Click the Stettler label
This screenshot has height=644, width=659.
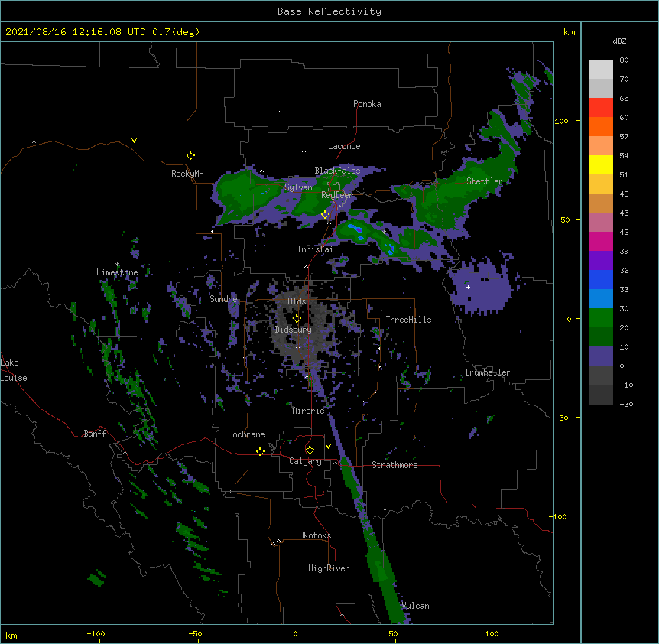(485, 181)
